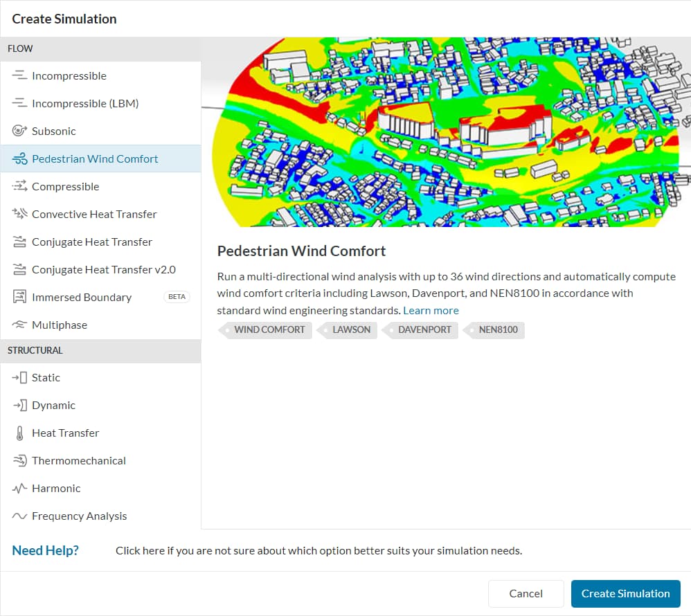The width and height of the screenshot is (691, 616).
Task: Choose Frequency Analysis from list
Action: [x=79, y=516]
